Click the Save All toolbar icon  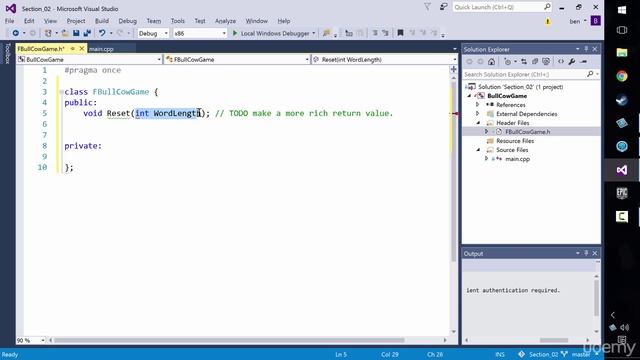coord(87,33)
